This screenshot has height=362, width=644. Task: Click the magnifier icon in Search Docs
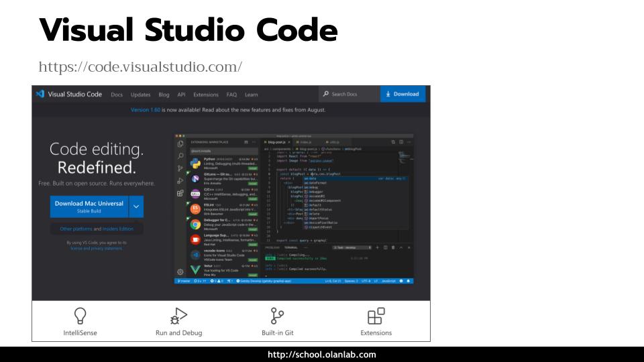tap(326, 95)
